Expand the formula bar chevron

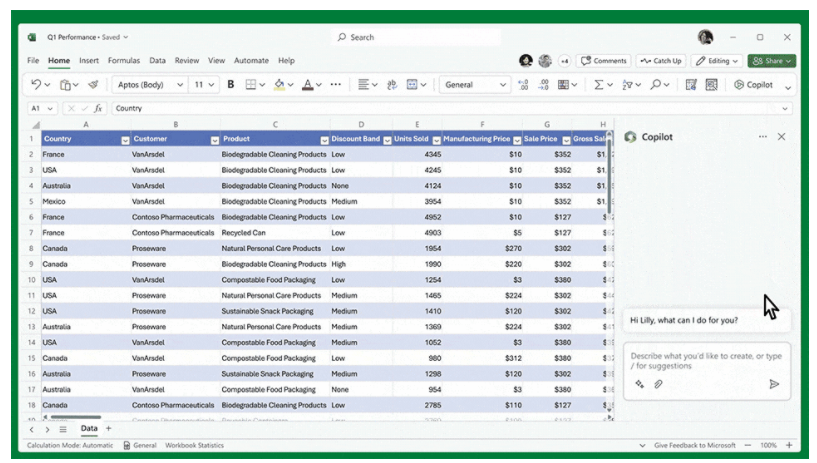(785, 108)
